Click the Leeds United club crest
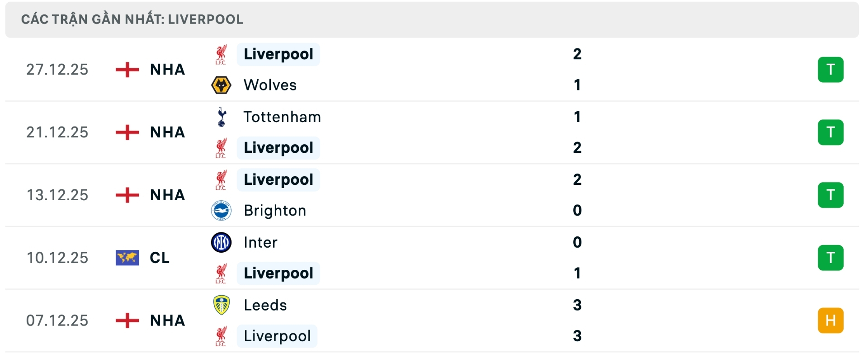The height and width of the screenshot is (358, 868). click(222, 305)
